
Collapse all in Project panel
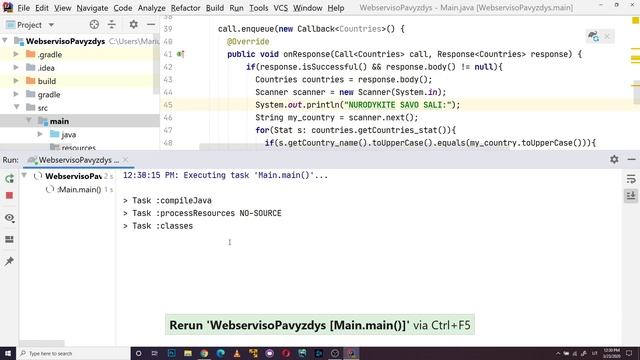pyautogui.click(x=111, y=24)
